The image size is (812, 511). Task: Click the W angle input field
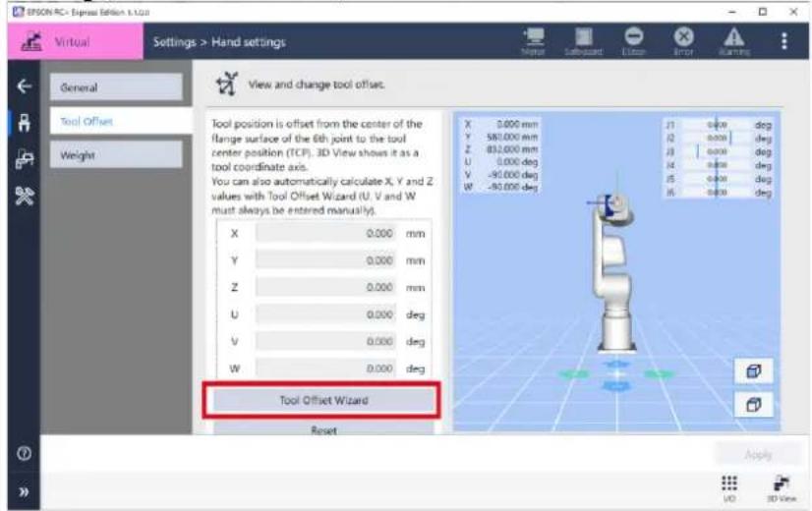[325, 369]
